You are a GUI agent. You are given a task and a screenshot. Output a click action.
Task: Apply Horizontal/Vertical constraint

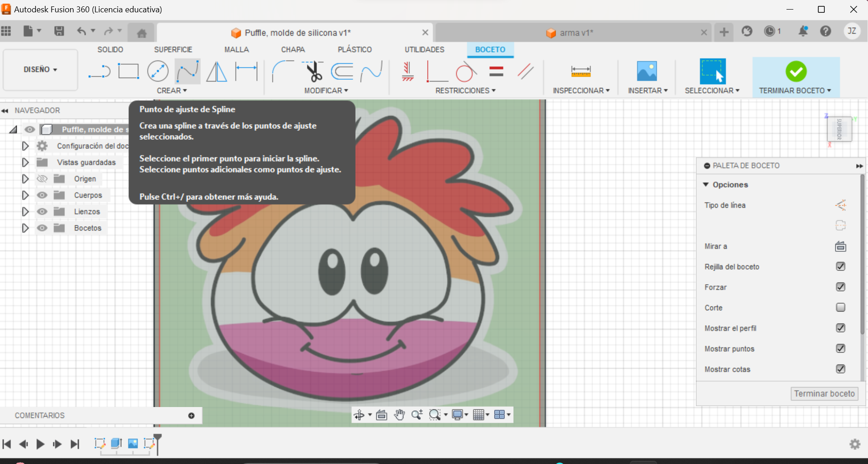408,72
